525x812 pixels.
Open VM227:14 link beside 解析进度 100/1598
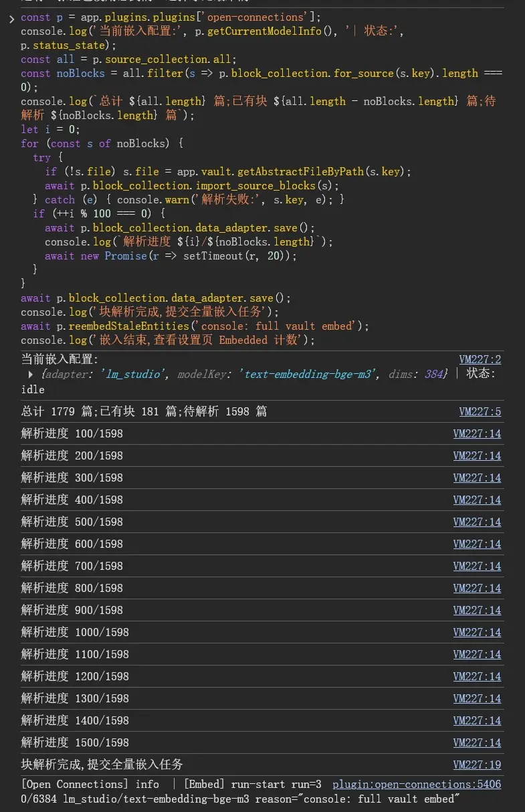coord(477,433)
